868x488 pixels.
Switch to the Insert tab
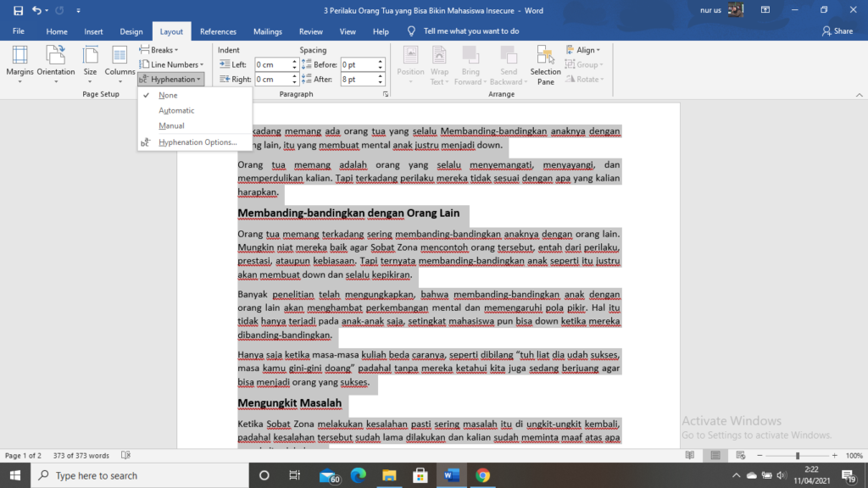click(93, 31)
